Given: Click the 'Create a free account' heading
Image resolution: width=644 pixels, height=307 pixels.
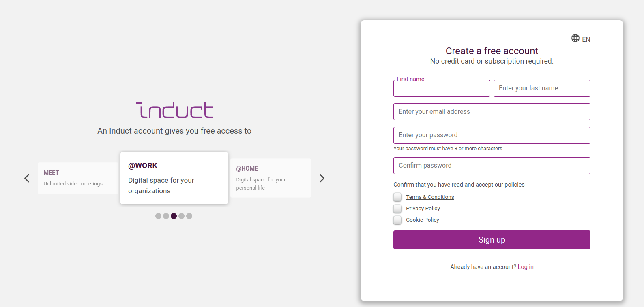Looking at the screenshot, I should pos(492,51).
